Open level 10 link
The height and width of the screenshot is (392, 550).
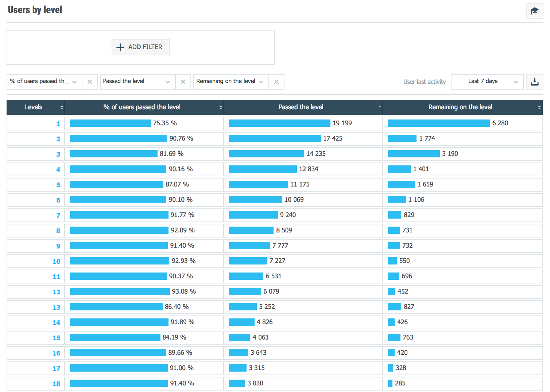click(x=56, y=262)
